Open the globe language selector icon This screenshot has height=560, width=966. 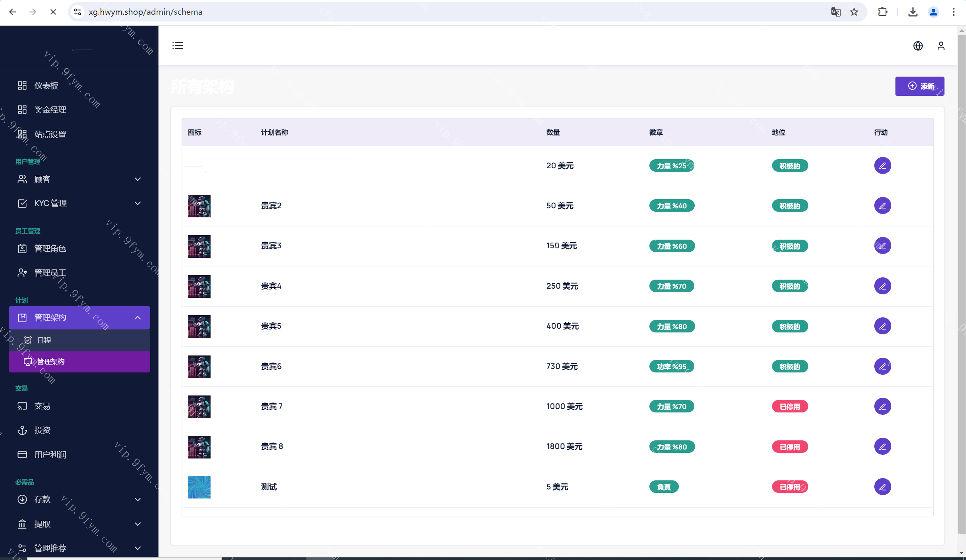(918, 46)
